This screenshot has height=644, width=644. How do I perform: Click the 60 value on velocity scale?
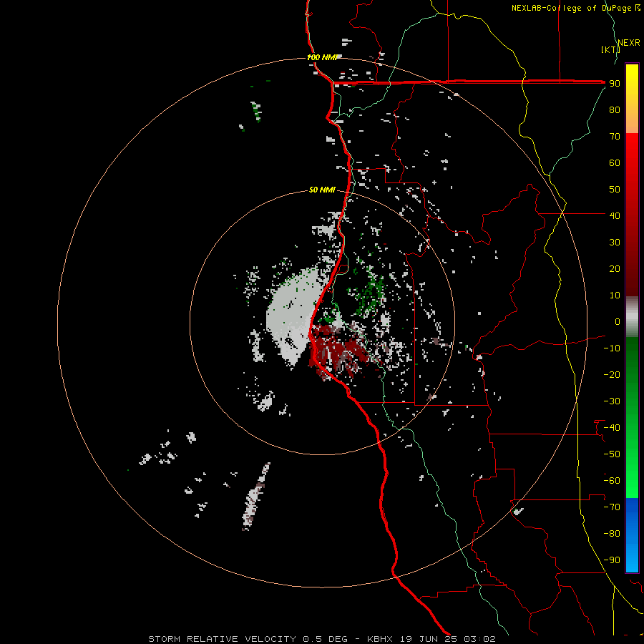pos(615,163)
